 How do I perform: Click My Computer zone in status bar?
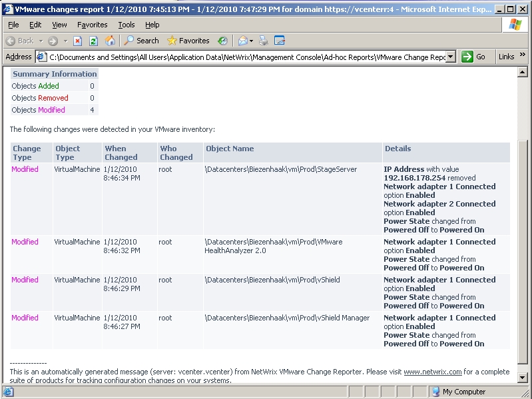click(x=459, y=392)
